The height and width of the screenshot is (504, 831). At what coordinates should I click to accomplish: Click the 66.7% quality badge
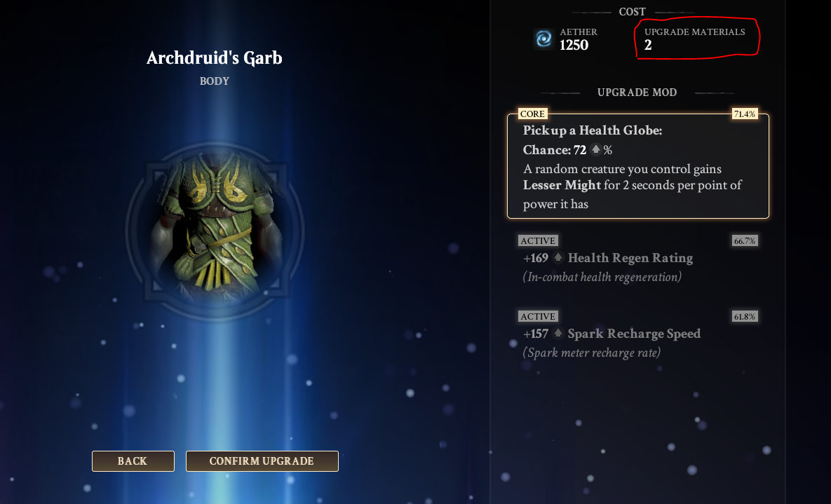[745, 240]
